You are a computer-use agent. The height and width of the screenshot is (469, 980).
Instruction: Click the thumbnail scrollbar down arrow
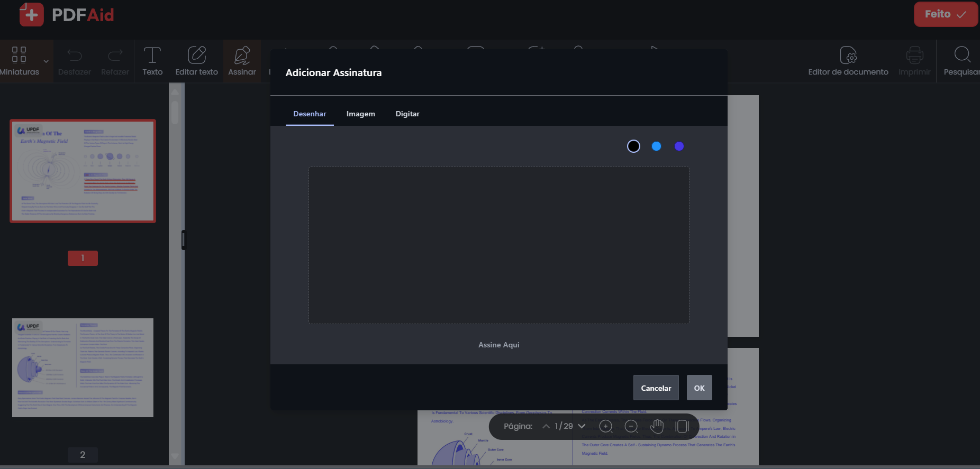(175, 456)
